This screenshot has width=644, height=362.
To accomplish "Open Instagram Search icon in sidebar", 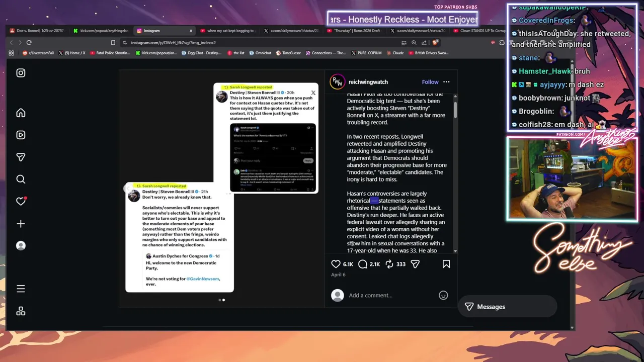I will point(21,179).
